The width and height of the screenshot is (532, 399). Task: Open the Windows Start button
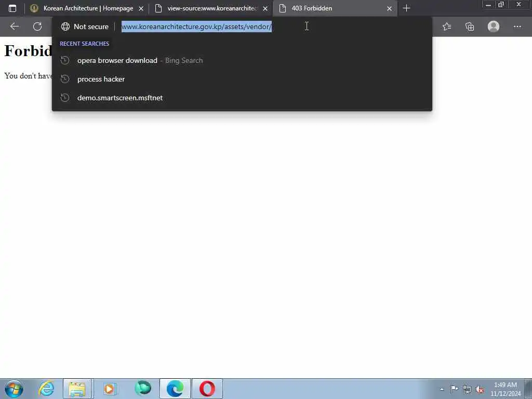pos(14,389)
